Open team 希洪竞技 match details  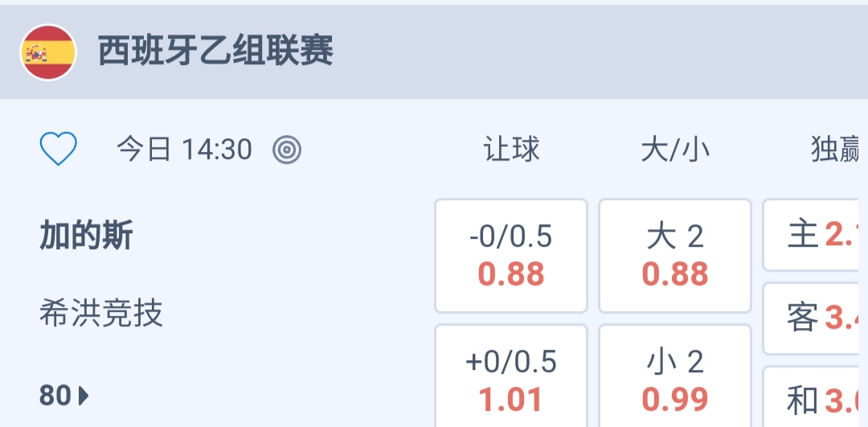click(101, 313)
